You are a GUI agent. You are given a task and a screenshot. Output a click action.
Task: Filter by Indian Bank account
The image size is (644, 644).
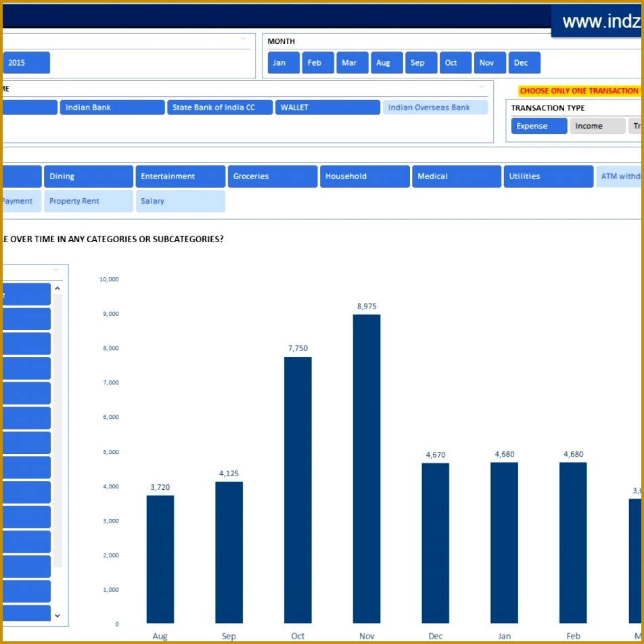112,108
